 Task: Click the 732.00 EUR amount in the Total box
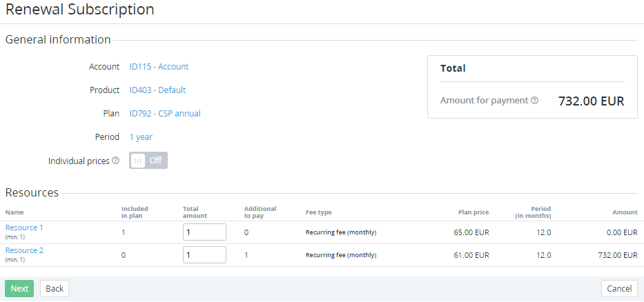(591, 101)
